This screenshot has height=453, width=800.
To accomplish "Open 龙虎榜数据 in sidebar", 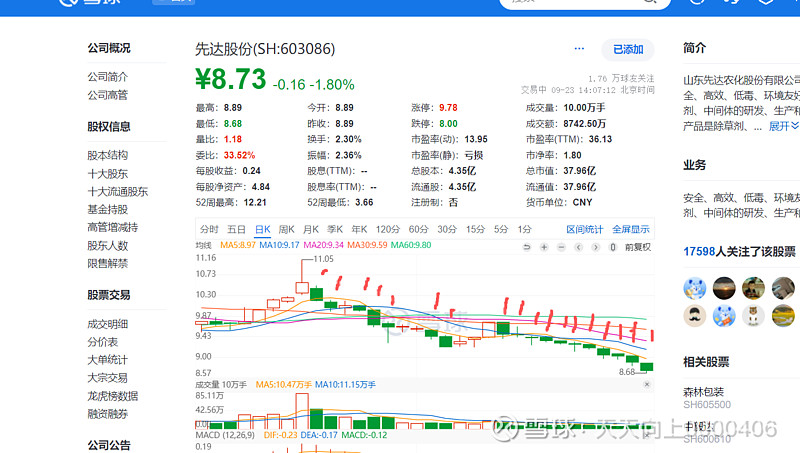I will tap(113, 396).
